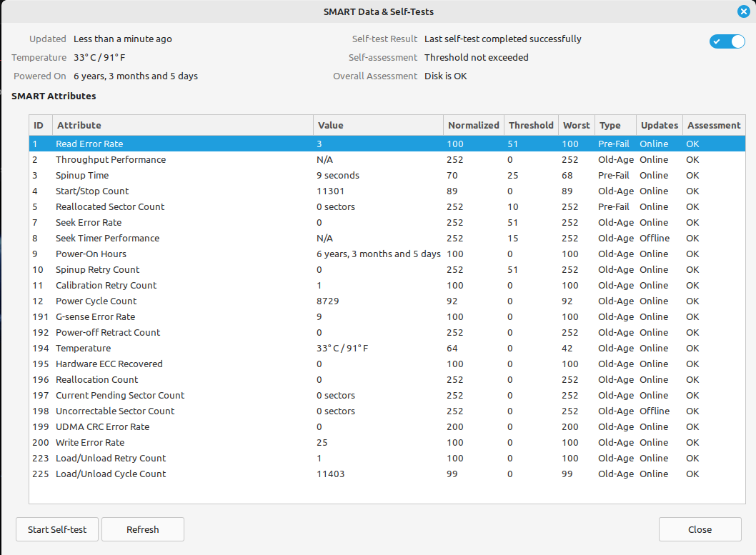
Task: Click the Close button at bottom right
Action: click(x=700, y=529)
